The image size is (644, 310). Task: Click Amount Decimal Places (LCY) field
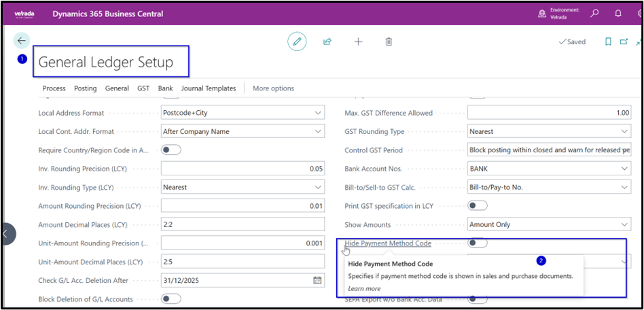tap(243, 224)
